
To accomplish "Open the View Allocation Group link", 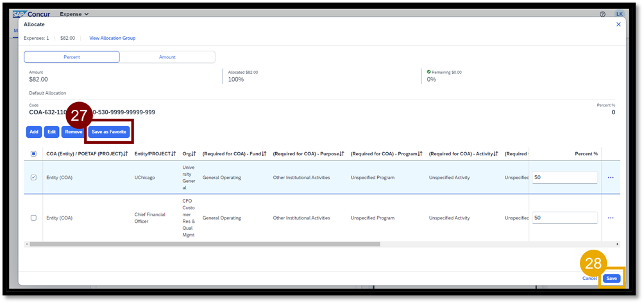I will (x=112, y=38).
